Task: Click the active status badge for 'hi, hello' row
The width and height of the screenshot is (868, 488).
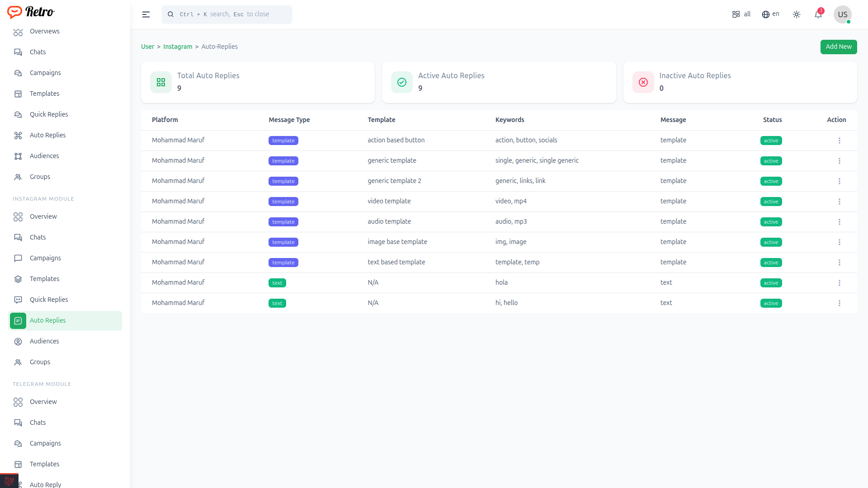Action: [771, 303]
